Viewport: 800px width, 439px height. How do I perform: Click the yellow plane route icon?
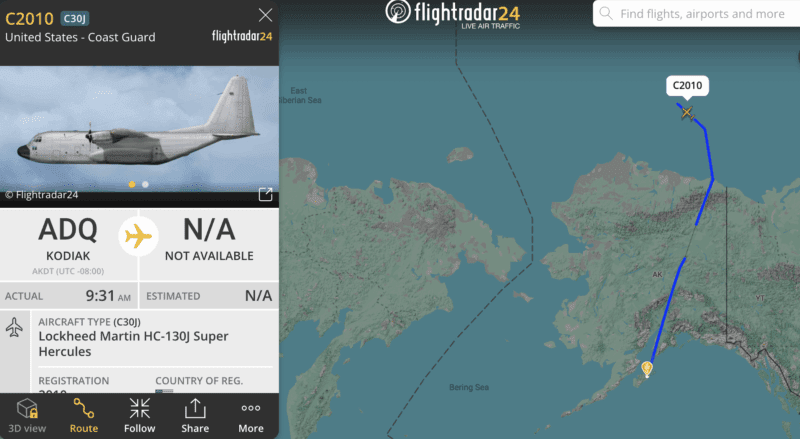(138, 236)
